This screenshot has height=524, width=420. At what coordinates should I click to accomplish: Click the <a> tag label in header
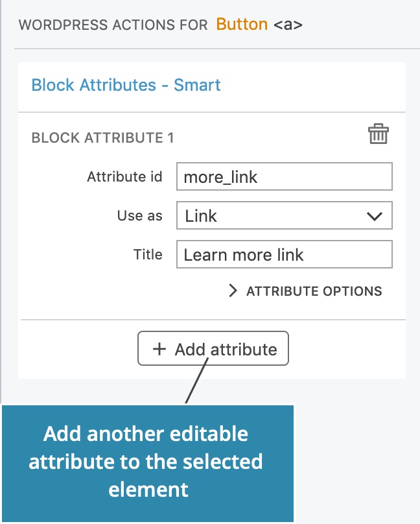[288, 25]
